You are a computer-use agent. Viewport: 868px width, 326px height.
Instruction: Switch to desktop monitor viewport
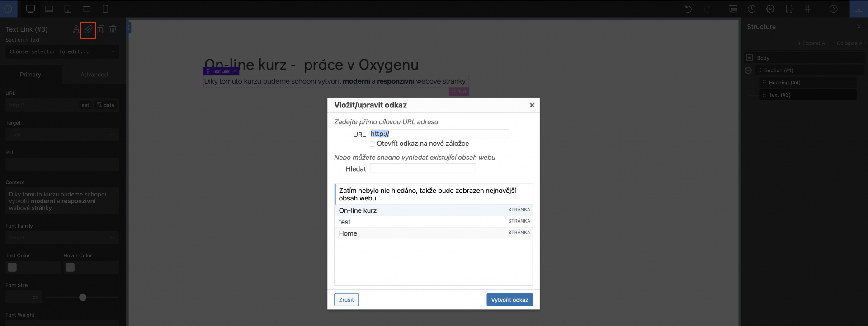click(x=30, y=9)
